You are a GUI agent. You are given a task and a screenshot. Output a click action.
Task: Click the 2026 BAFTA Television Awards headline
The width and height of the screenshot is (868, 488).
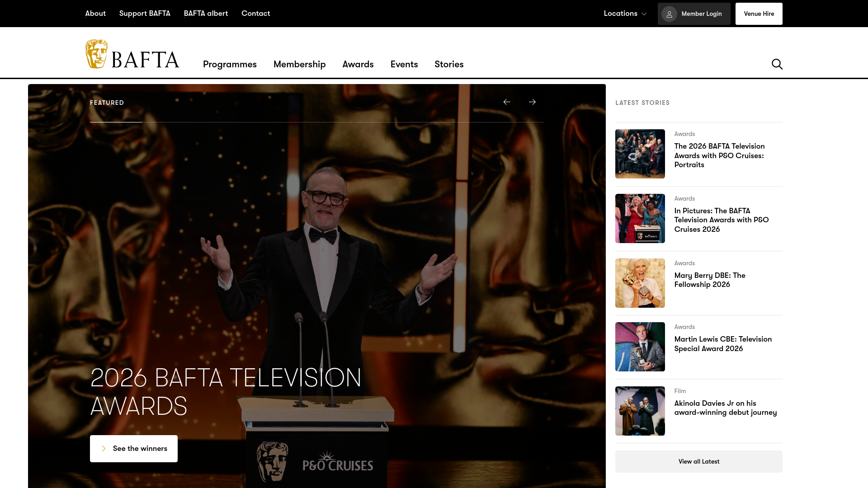pyautogui.click(x=226, y=392)
